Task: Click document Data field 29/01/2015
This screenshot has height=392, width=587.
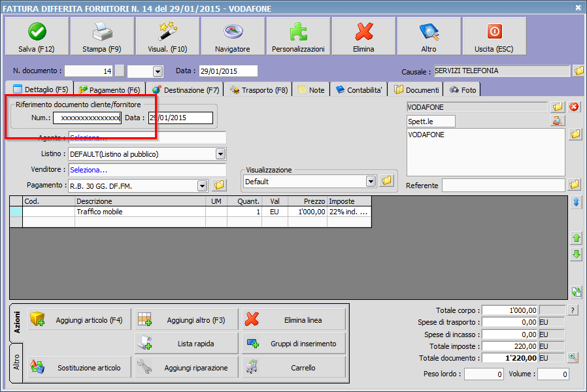Action: [x=228, y=71]
